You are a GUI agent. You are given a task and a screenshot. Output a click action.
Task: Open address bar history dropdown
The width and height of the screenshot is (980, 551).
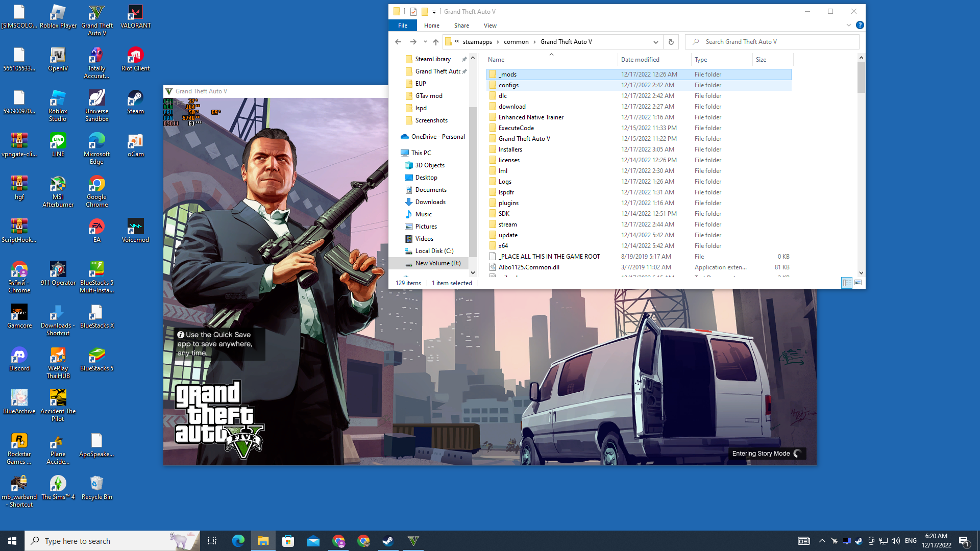coord(655,42)
